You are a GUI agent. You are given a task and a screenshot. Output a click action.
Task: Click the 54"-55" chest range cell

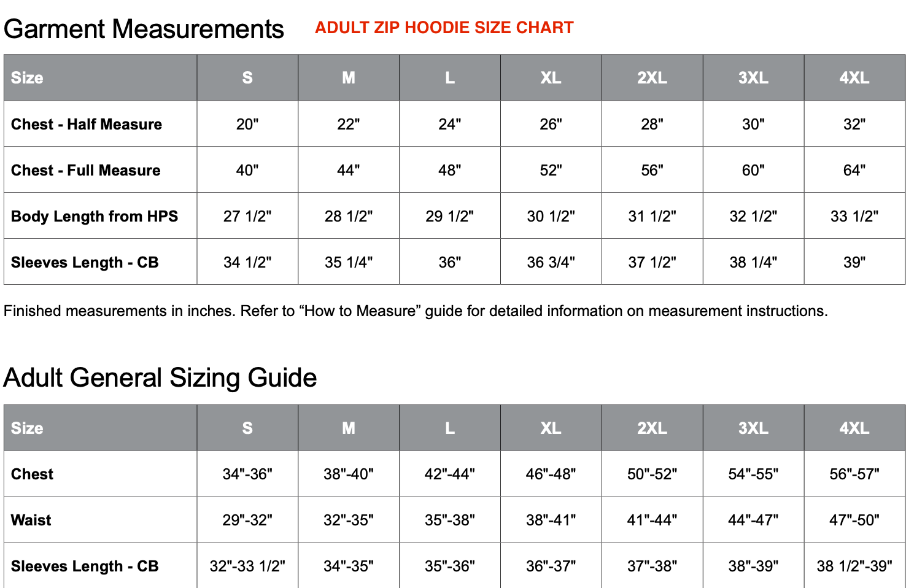pyautogui.click(x=753, y=474)
